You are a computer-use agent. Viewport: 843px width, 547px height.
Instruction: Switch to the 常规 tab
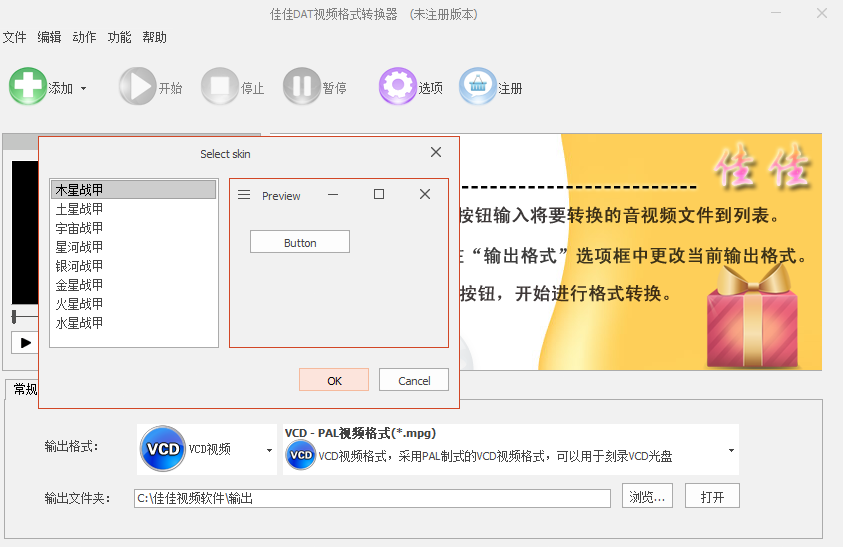tap(25, 389)
